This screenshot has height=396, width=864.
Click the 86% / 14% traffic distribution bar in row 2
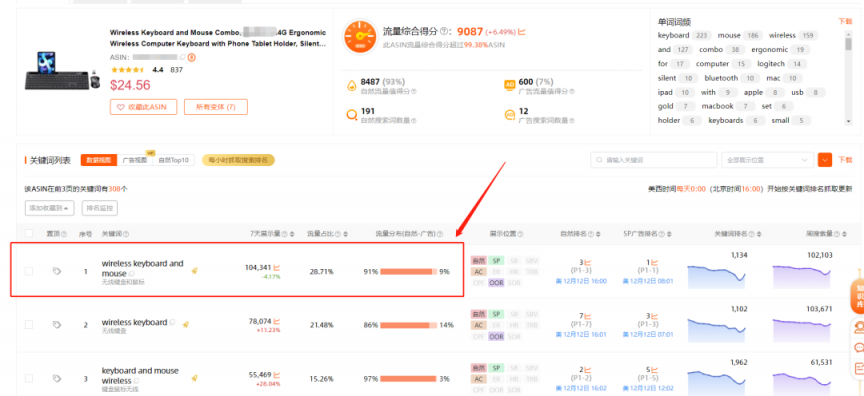click(408, 325)
